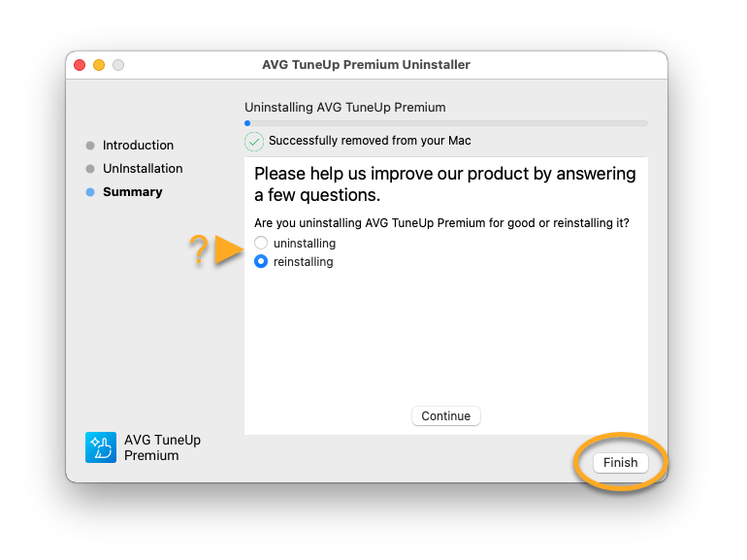Click the orange question mark annotation
The height and width of the screenshot is (560, 747).
(x=199, y=249)
